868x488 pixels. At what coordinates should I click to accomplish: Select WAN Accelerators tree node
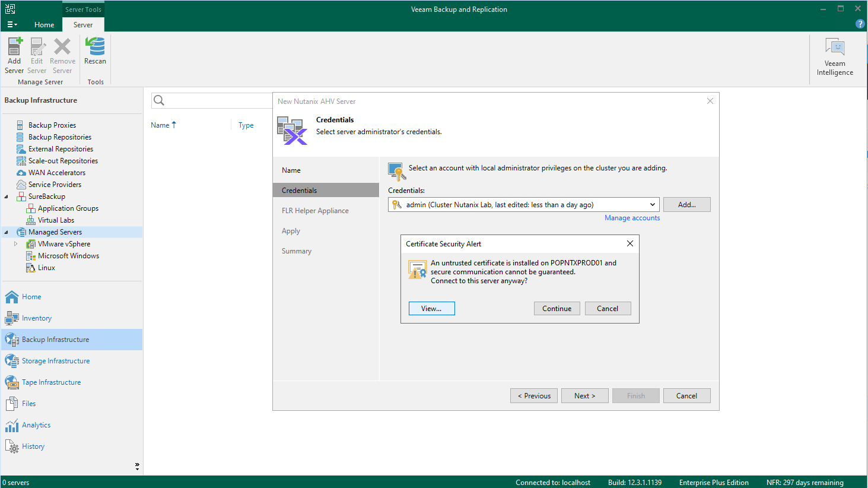click(57, 173)
